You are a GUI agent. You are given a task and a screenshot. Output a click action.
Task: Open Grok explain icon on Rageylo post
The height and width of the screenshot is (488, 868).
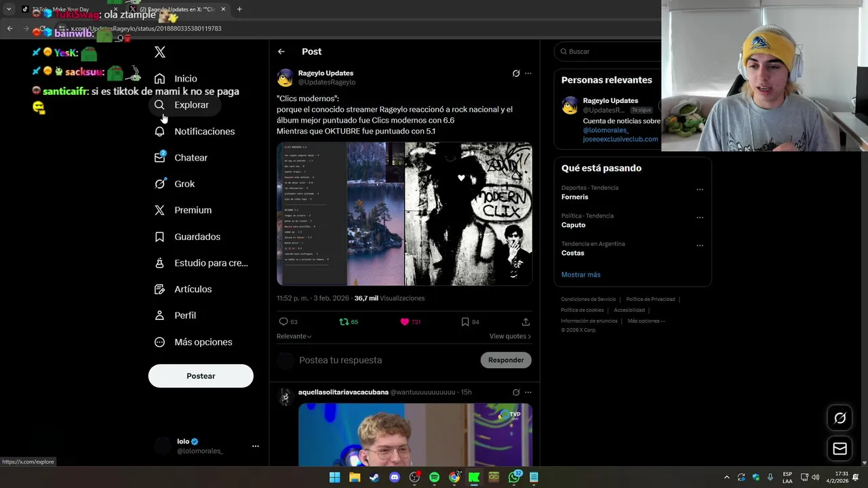516,73
